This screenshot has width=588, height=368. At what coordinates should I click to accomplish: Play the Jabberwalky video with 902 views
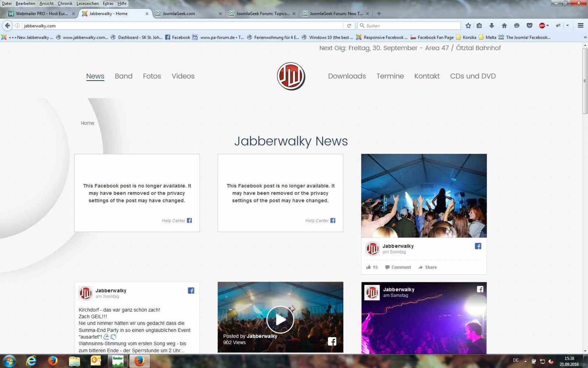click(280, 319)
